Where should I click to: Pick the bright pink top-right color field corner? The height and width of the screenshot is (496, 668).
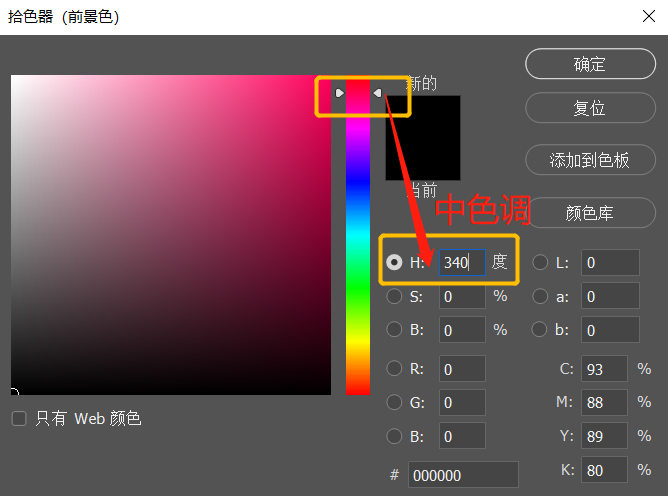coord(328,78)
